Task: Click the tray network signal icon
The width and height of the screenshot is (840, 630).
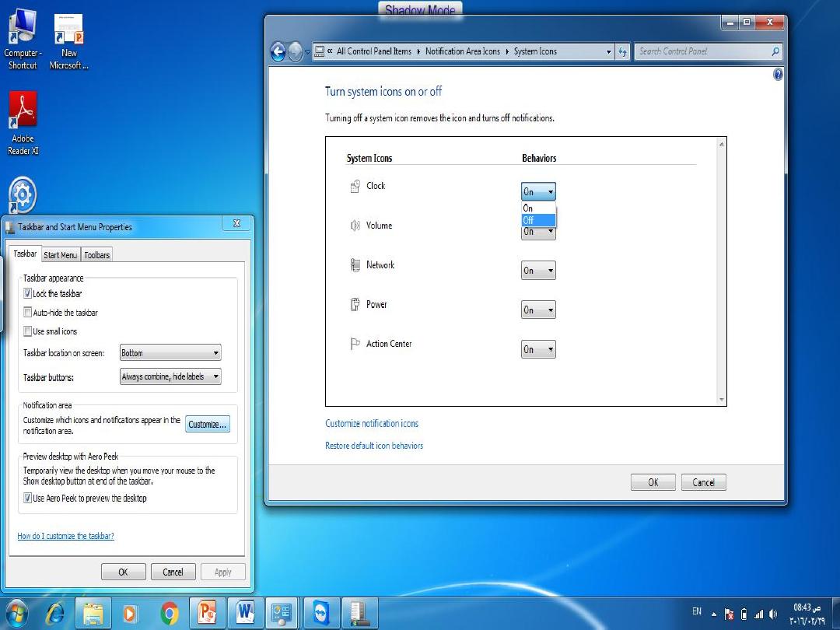Action: (x=758, y=614)
